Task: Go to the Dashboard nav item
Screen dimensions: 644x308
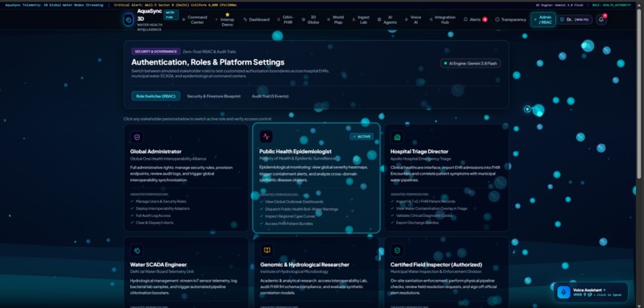Action: [256, 20]
